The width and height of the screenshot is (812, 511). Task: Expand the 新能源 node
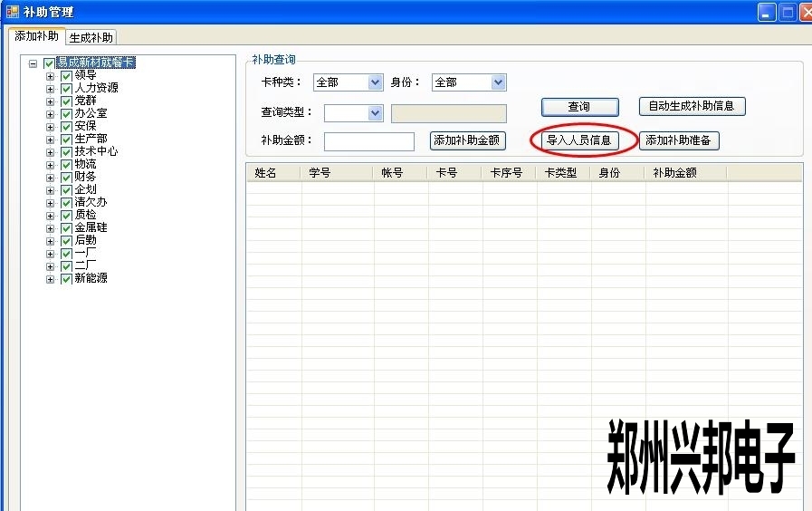(x=50, y=279)
